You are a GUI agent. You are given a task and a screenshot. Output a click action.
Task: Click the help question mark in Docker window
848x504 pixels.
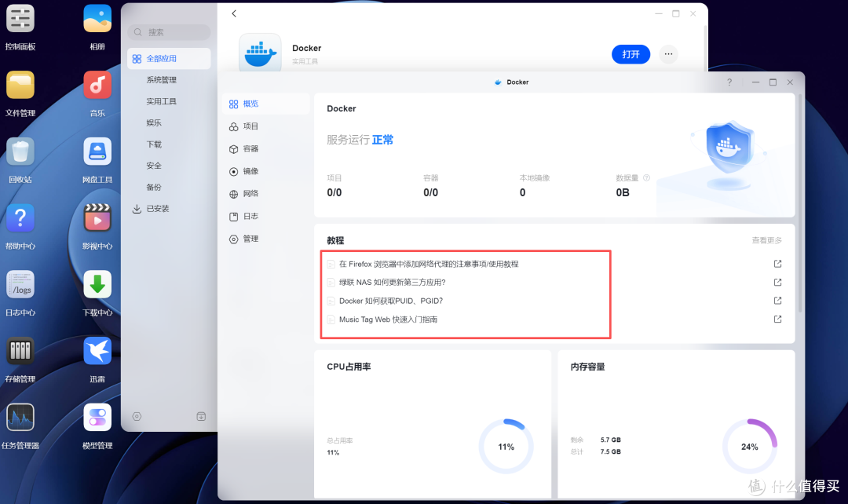point(729,82)
